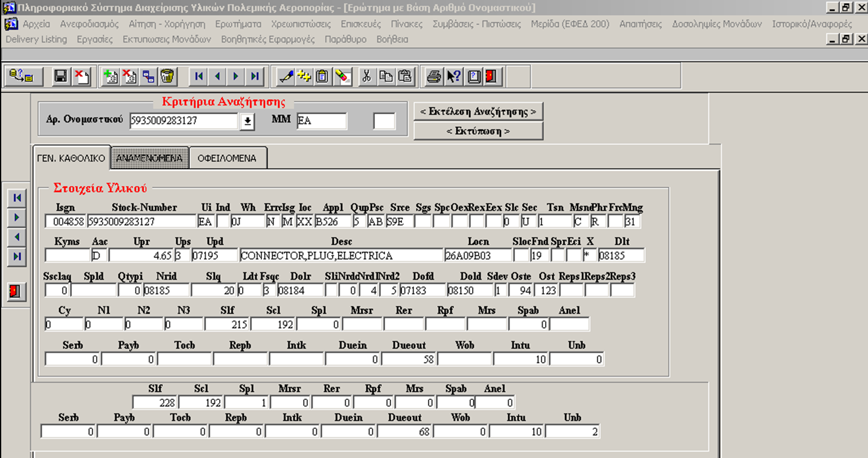The image size is (868, 458).
Task: Click the eraser clear toolbar icon
Action: [342, 76]
